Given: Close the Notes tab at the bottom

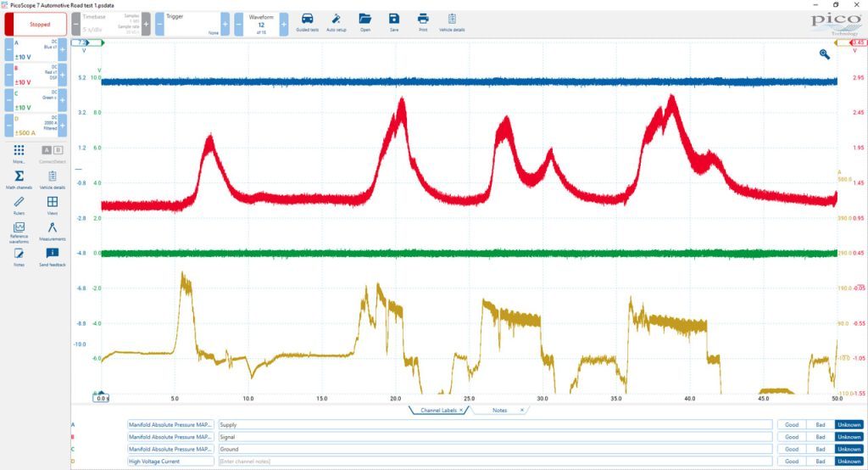Looking at the screenshot, I should tap(521, 411).
